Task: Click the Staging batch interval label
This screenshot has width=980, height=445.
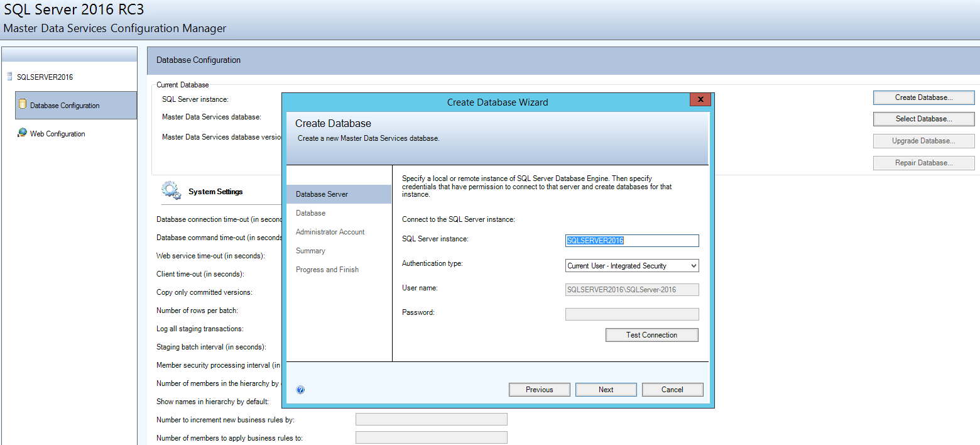Action: pyautogui.click(x=211, y=347)
